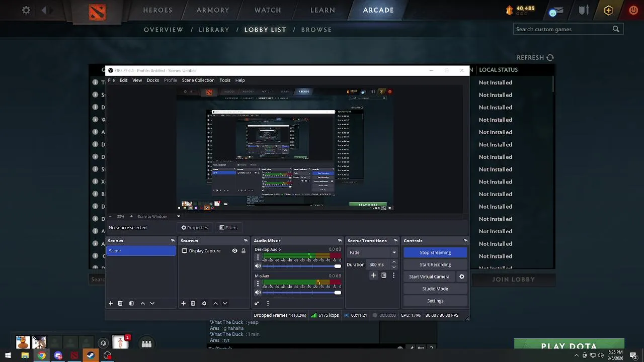Toggle Display Capture visibility eye
The height and width of the screenshot is (362, 644).
pyautogui.click(x=234, y=251)
